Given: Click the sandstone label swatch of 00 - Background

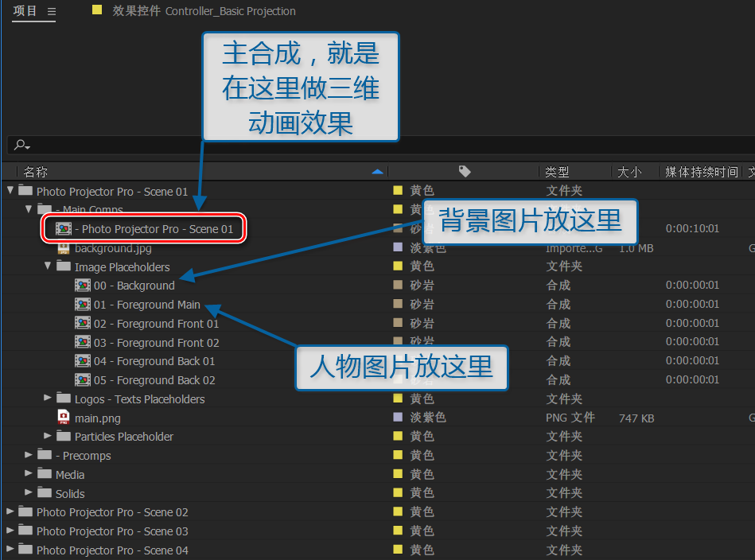Looking at the screenshot, I should (x=398, y=285).
